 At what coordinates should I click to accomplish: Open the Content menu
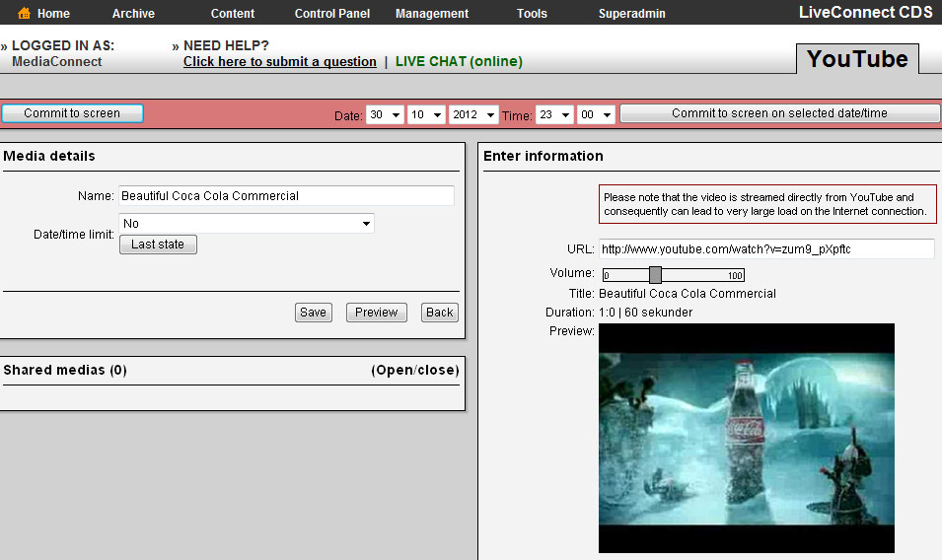pyautogui.click(x=233, y=13)
